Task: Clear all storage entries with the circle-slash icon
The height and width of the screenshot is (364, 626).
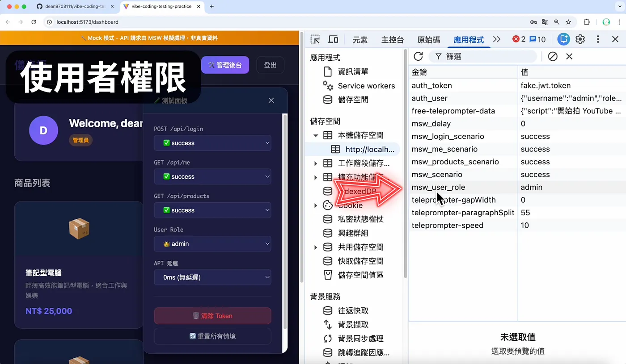Action: point(553,56)
